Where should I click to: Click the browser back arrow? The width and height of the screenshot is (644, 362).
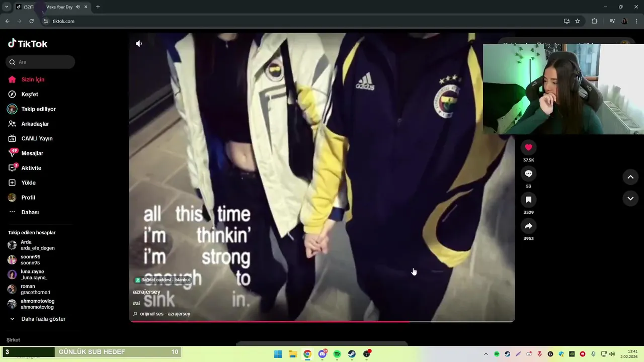pos(7,21)
